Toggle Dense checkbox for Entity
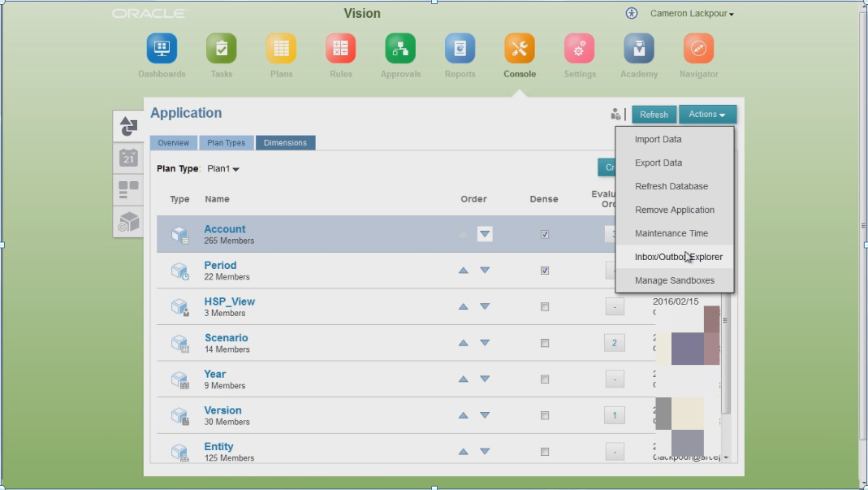 tap(545, 452)
